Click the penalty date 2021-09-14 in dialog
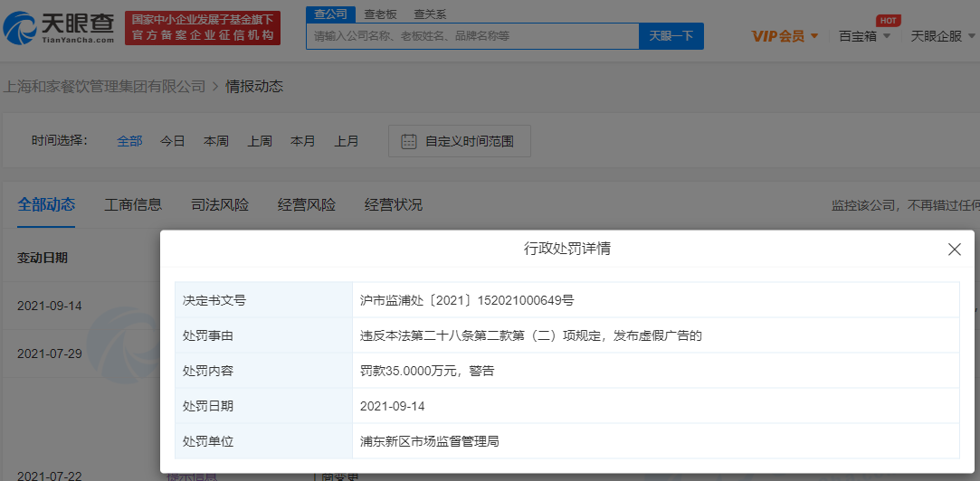 click(393, 406)
